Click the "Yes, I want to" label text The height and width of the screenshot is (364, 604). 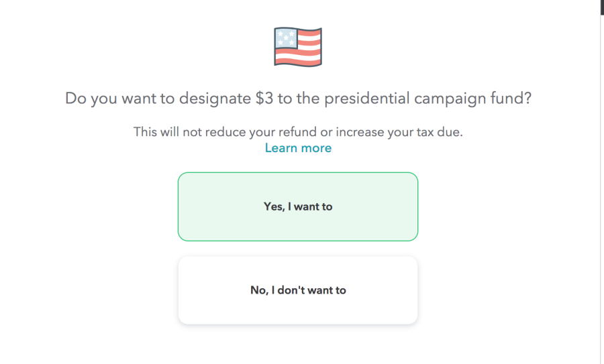298,206
